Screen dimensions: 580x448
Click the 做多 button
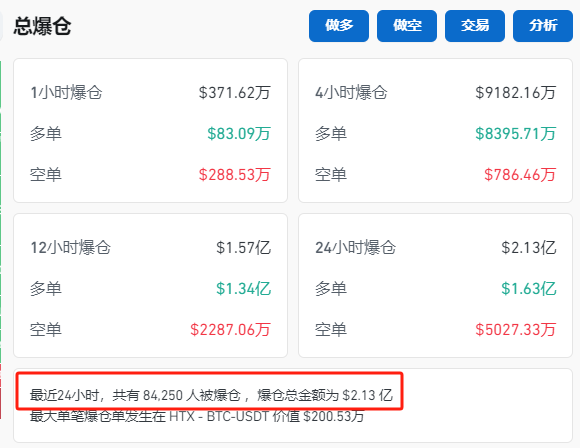point(339,26)
